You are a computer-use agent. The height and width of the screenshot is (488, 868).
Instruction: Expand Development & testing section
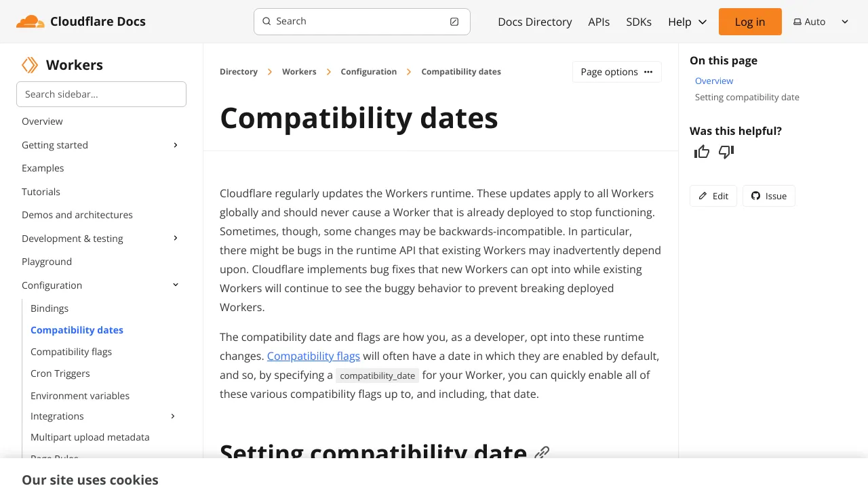pos(176,239)
